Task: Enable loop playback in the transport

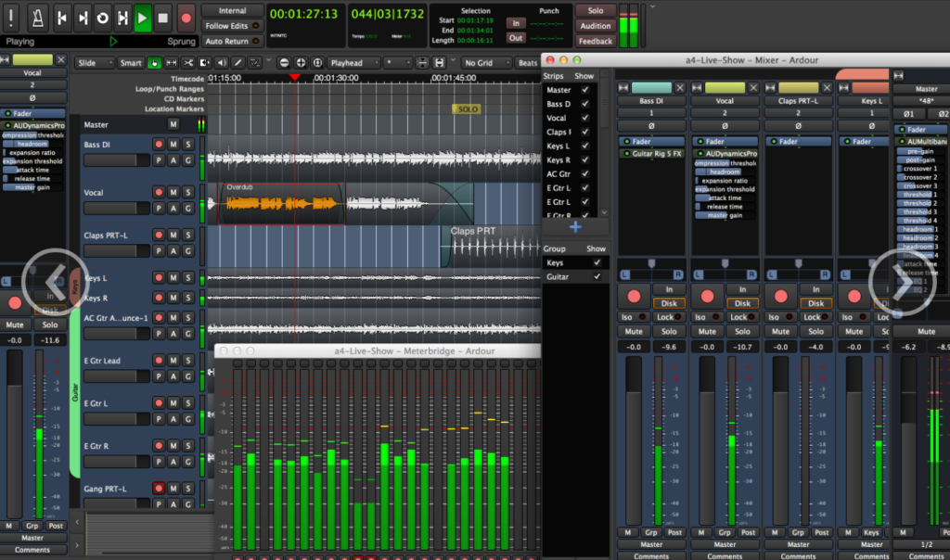Action: click(102, 18)
